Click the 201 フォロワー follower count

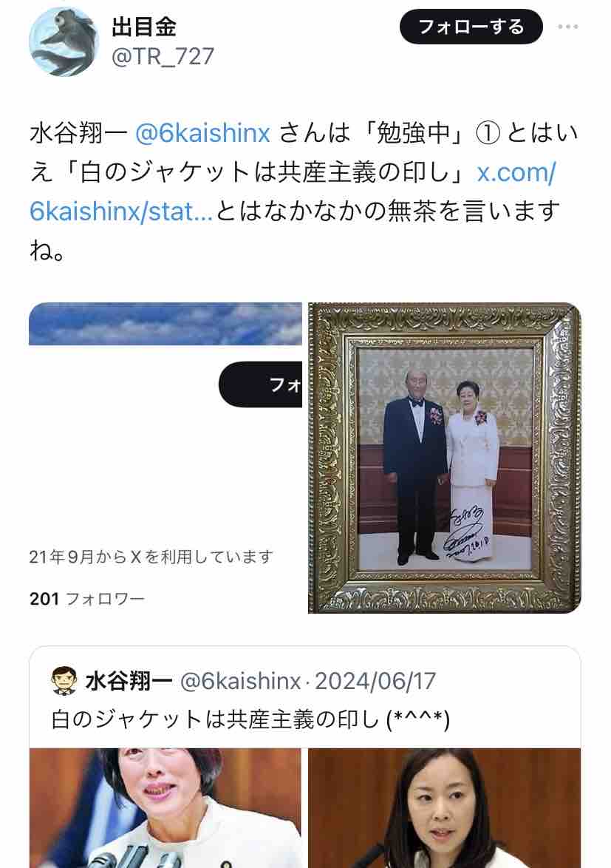[87, 598]
